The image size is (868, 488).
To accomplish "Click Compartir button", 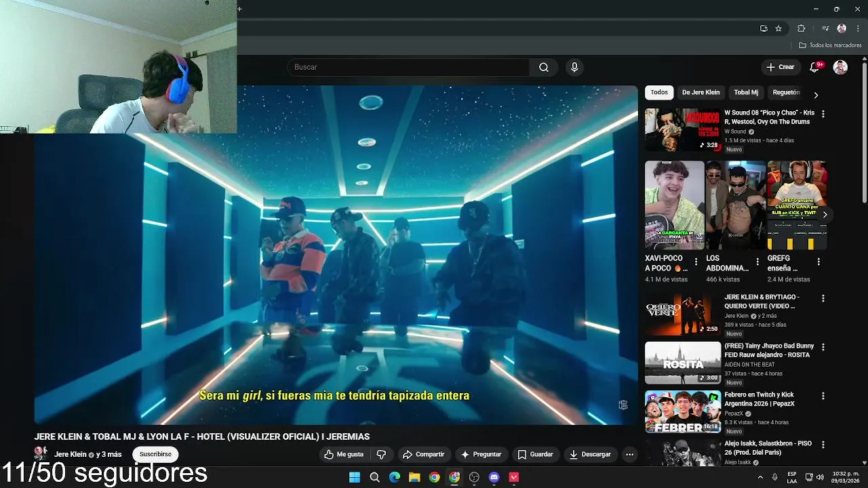I will [423, 454].
